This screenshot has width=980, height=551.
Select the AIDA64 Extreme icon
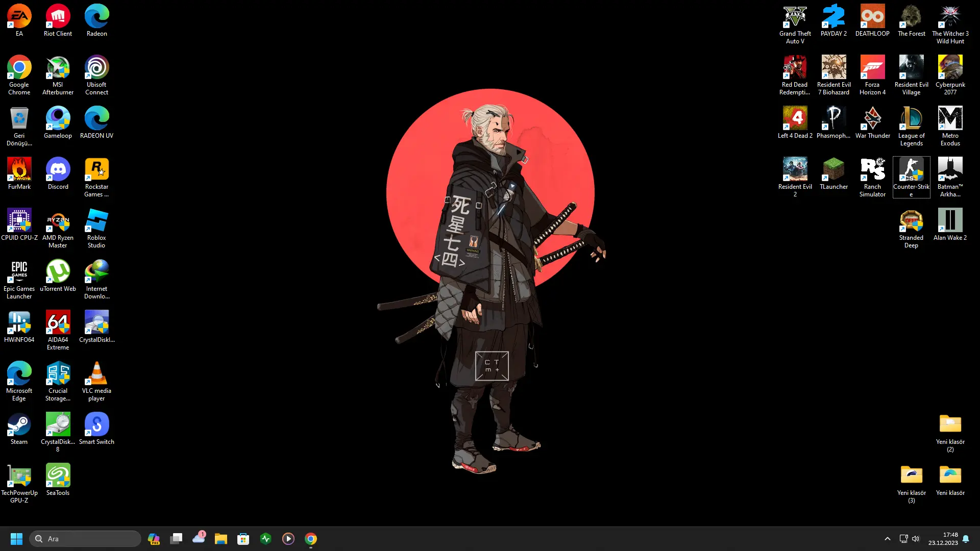click(x=58, y=330)
